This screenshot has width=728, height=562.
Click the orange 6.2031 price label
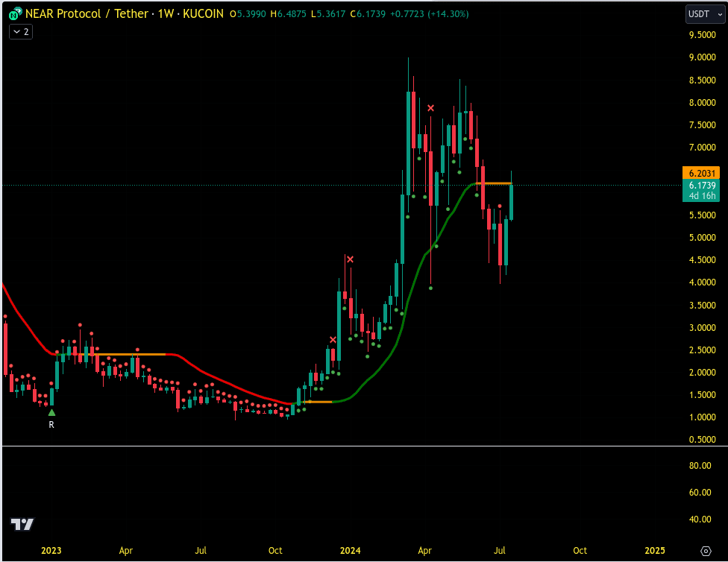(701, 173)
